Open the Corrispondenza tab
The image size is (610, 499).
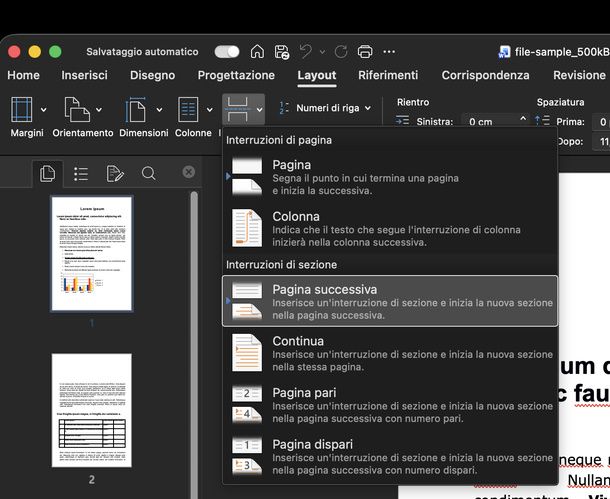coord(485,75)
